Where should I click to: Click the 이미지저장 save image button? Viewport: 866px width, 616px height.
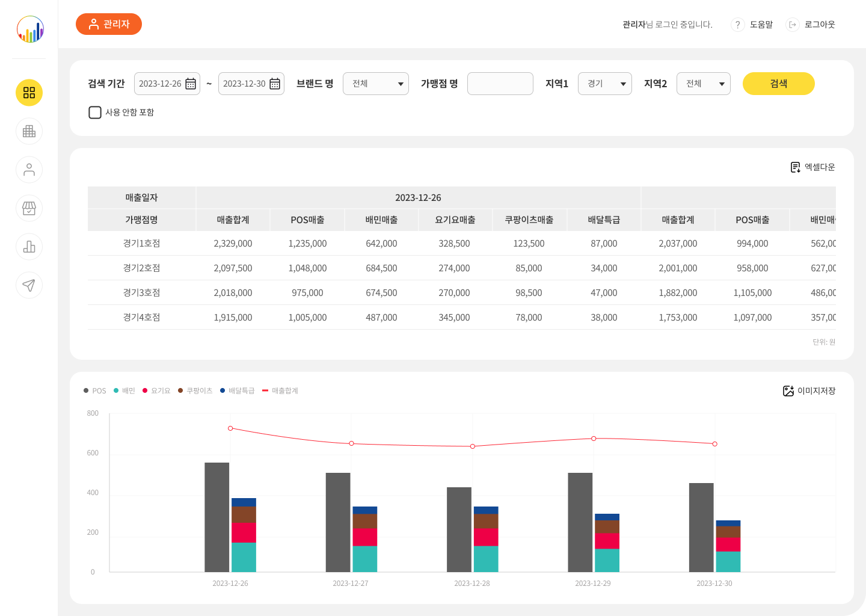pos(809,391)
